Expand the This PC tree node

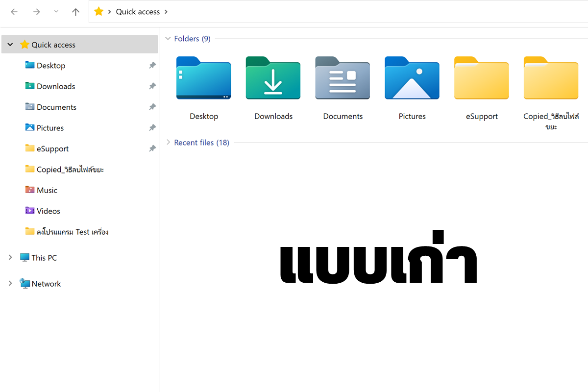tap(10, 257)
